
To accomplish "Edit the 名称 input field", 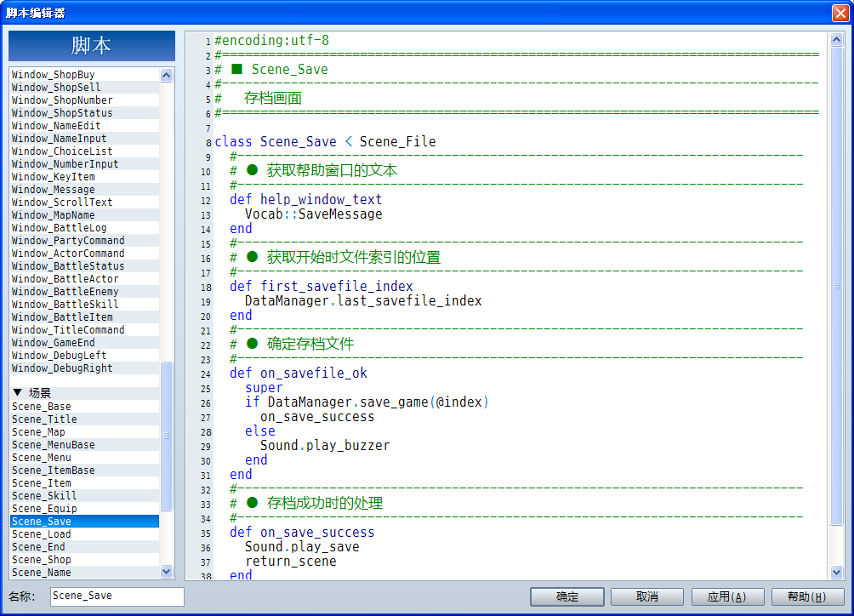I will click(x=117, y=596).
